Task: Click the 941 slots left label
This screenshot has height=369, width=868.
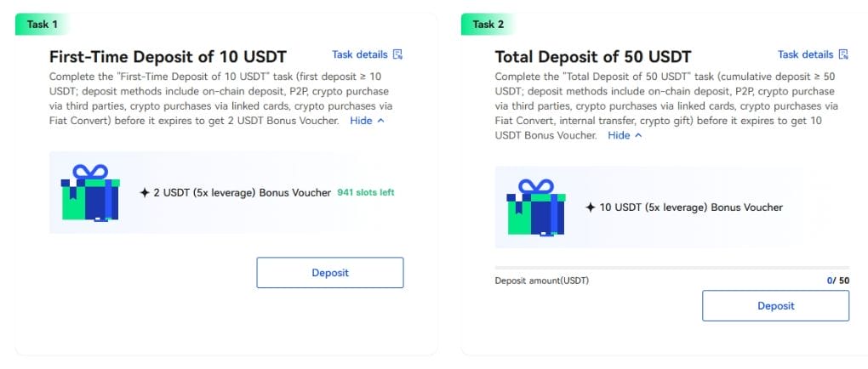Action: (x=366, y=192)
